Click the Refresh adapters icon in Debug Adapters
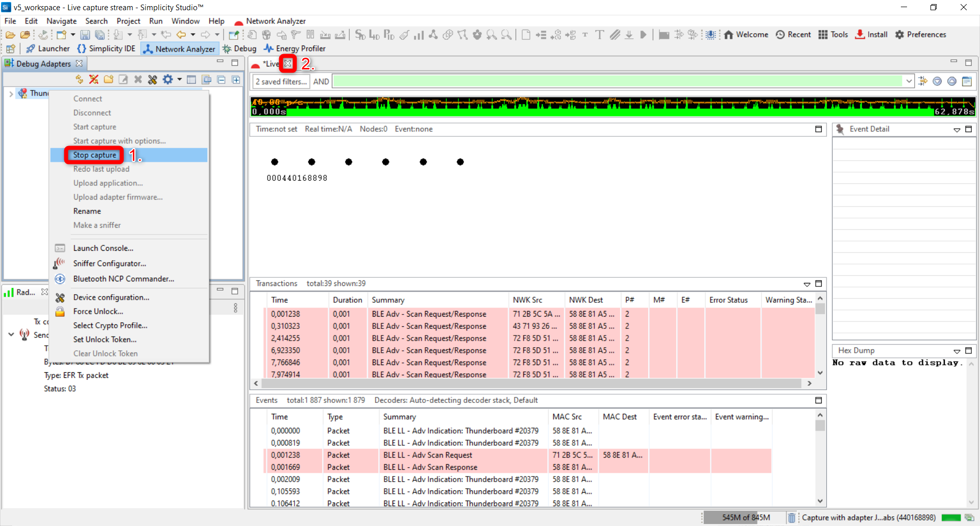 coord(79,80)
